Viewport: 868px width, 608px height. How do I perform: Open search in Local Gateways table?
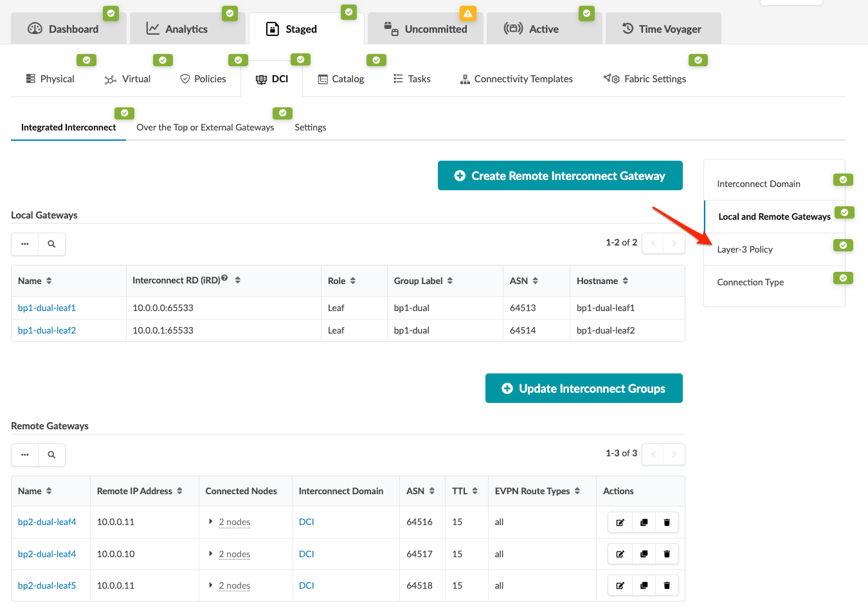point(51,244)
